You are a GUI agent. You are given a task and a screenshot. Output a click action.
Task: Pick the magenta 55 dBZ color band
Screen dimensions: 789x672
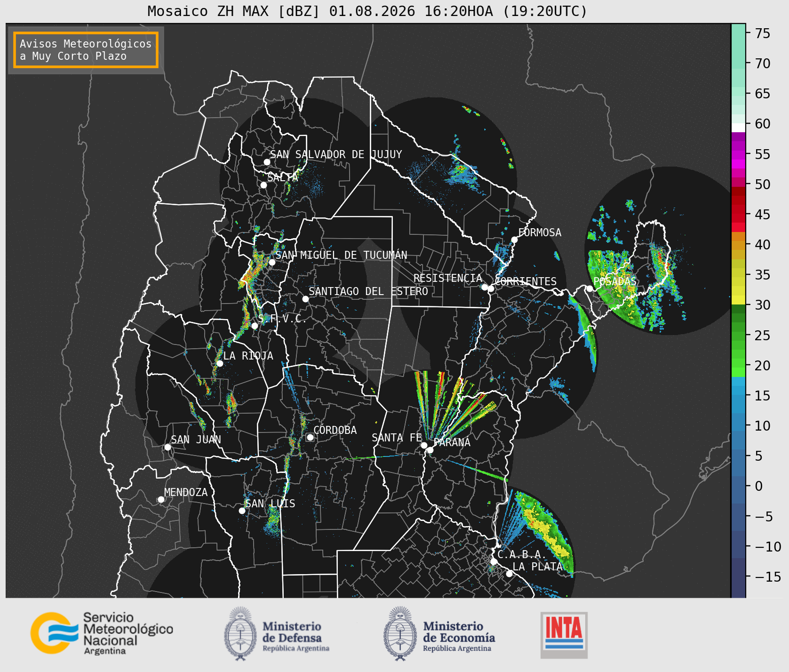point(738,154)
